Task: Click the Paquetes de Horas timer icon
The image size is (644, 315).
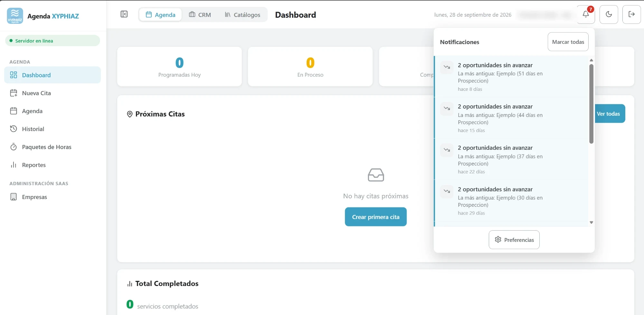Action: click(14, 147)
